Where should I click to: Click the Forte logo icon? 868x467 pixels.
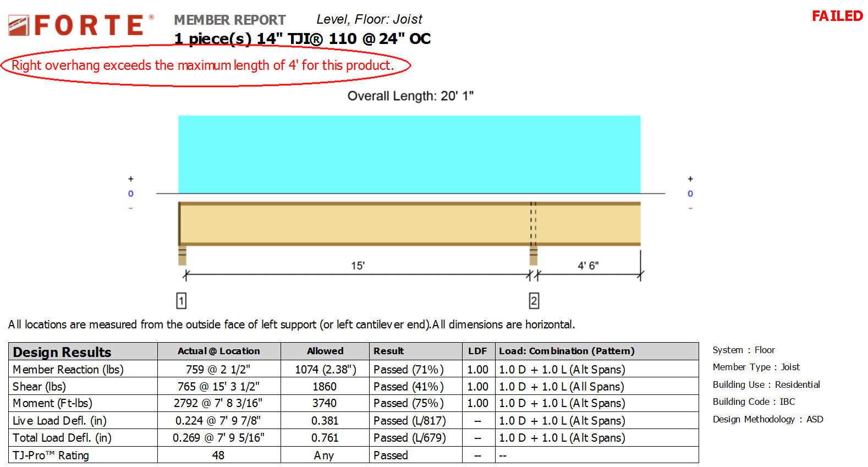pos(19,25)
